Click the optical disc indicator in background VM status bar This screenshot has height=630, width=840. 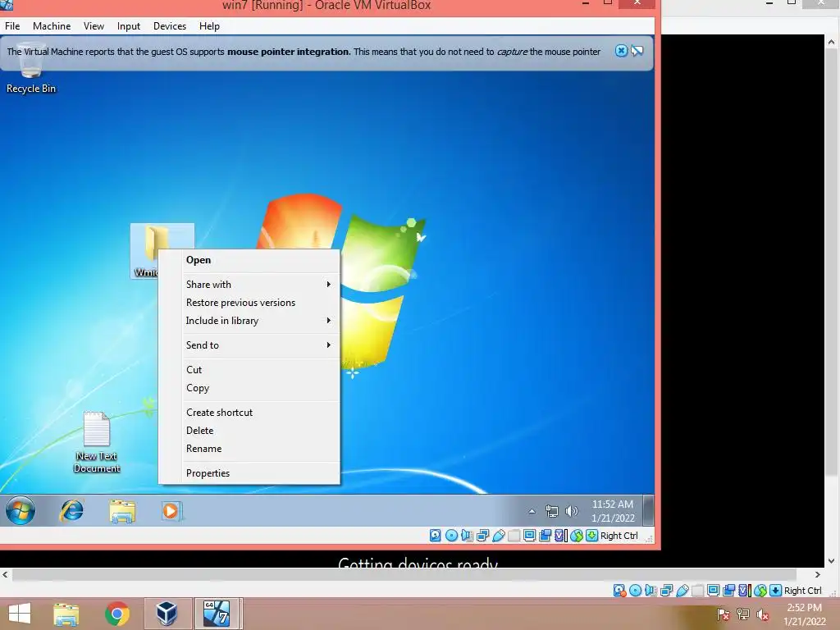coord(636,591)
